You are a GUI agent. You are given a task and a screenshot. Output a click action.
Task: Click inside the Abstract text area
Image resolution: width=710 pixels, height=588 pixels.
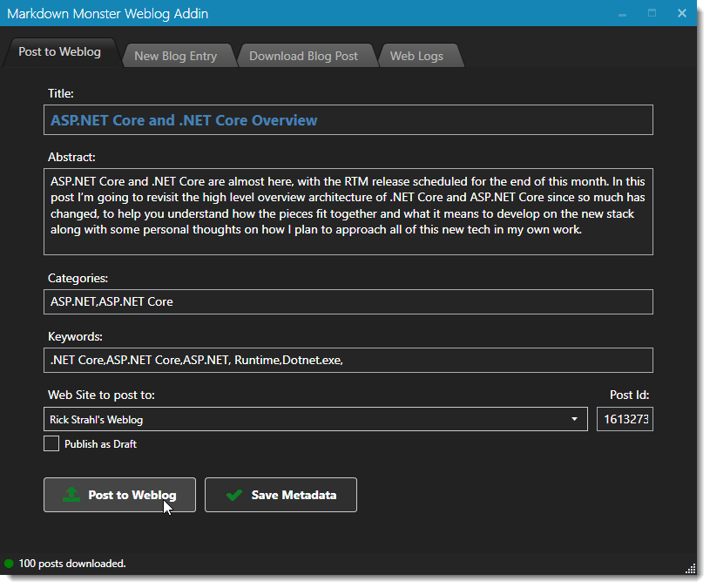[x=348, y=212]
